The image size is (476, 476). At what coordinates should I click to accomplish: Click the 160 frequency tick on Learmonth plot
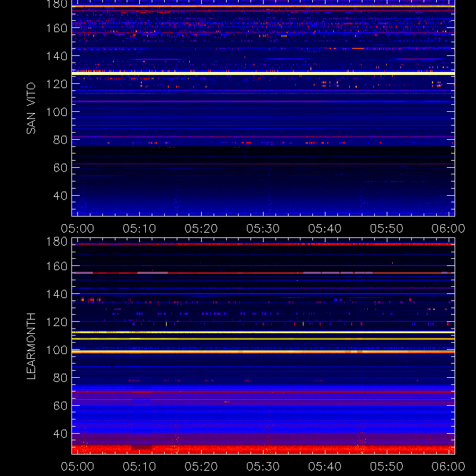click(x=57, y=266)
